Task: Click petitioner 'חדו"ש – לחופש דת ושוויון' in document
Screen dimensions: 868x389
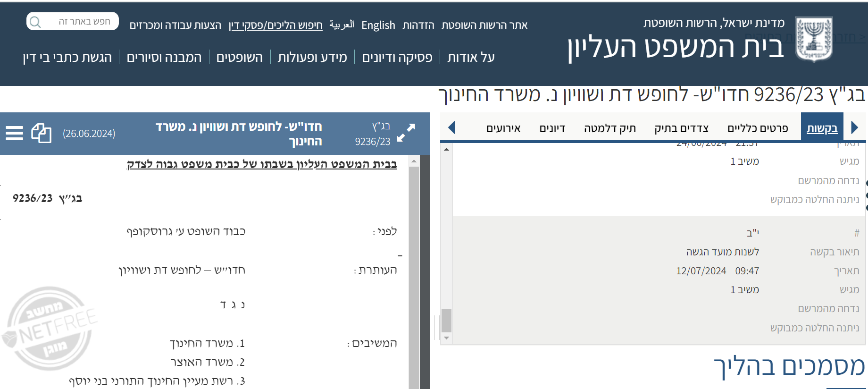Action: (x=182, y=270)
